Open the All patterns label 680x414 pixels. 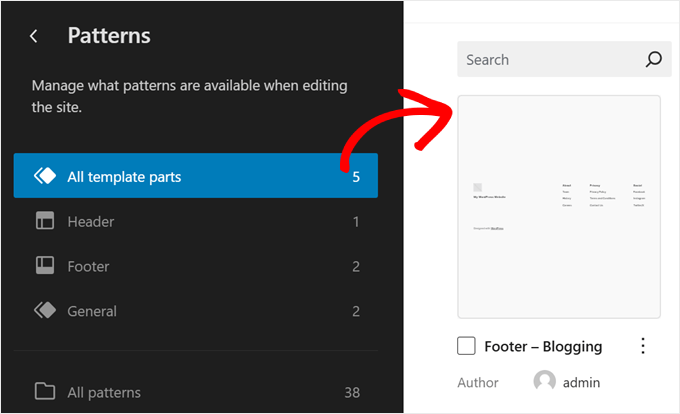(104, 392)
